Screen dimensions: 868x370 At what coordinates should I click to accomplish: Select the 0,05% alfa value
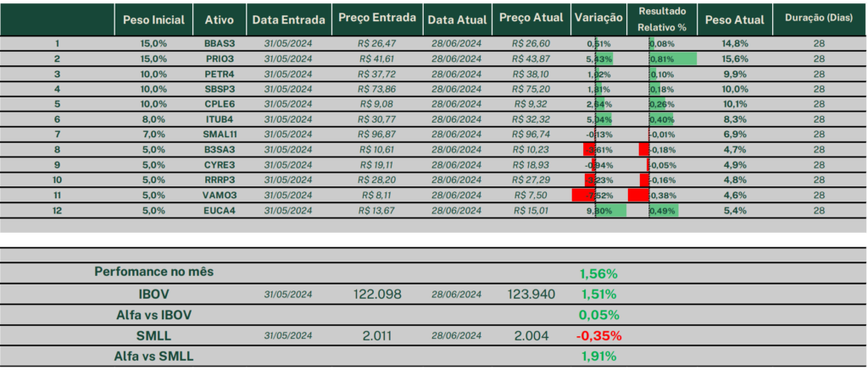pos(598,315)
